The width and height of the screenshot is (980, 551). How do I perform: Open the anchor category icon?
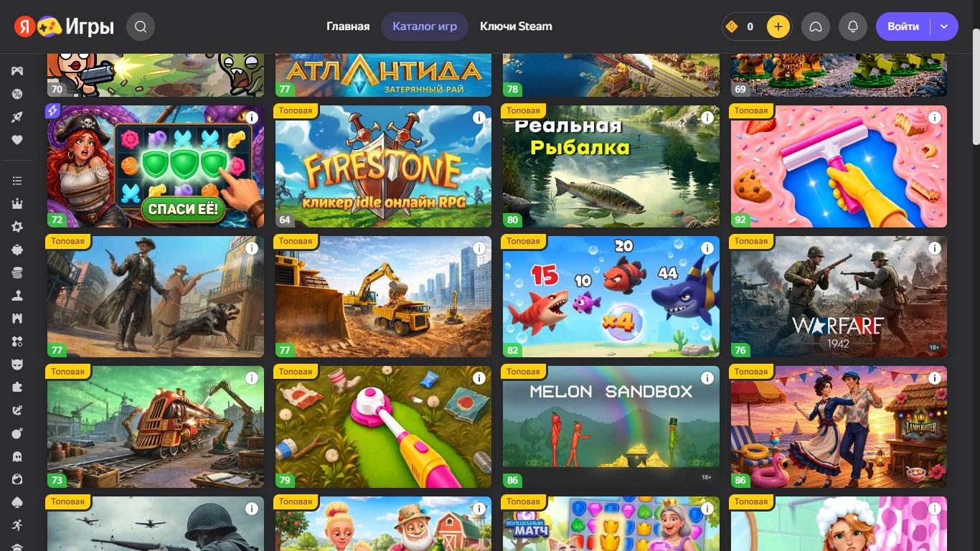17,410
